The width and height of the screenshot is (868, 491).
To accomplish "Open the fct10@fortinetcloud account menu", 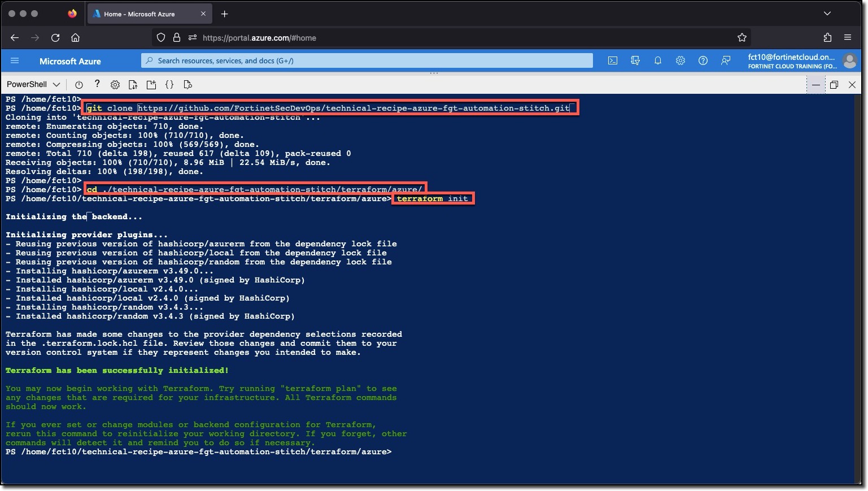I will [x=792, y=61].
